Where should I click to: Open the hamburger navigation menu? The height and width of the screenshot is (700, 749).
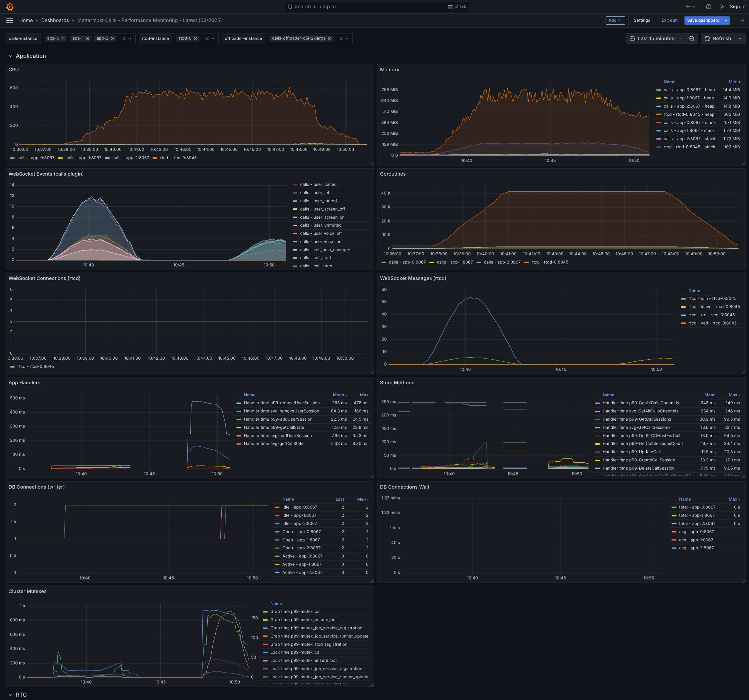pos(10,20)
